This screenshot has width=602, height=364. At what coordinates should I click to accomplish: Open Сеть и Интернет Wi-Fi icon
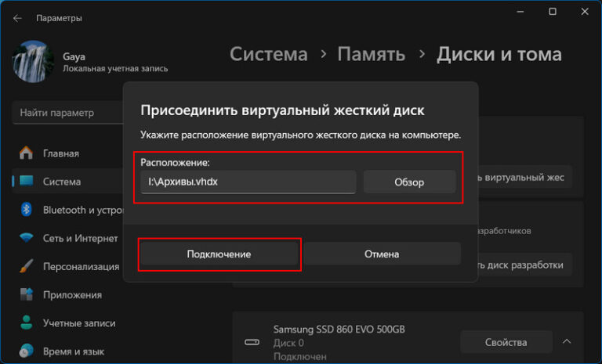(x=27, y=238)
